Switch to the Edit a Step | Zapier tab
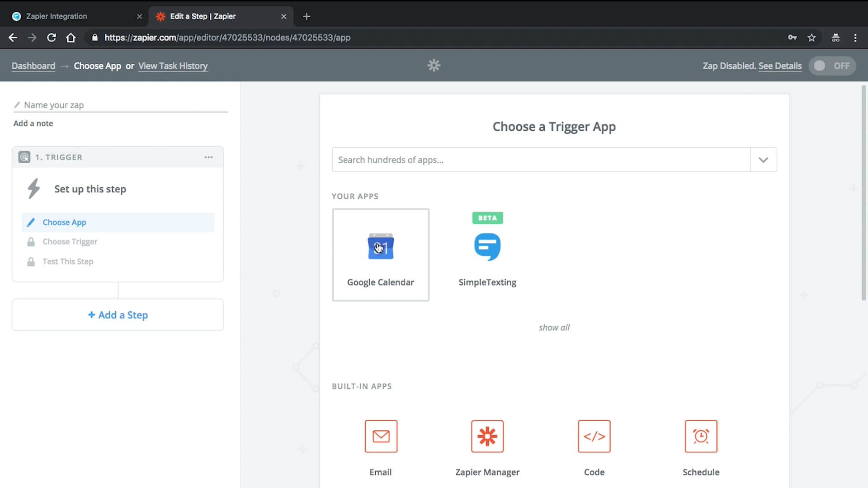Screen dimensions: 868x488 [221, 16]
